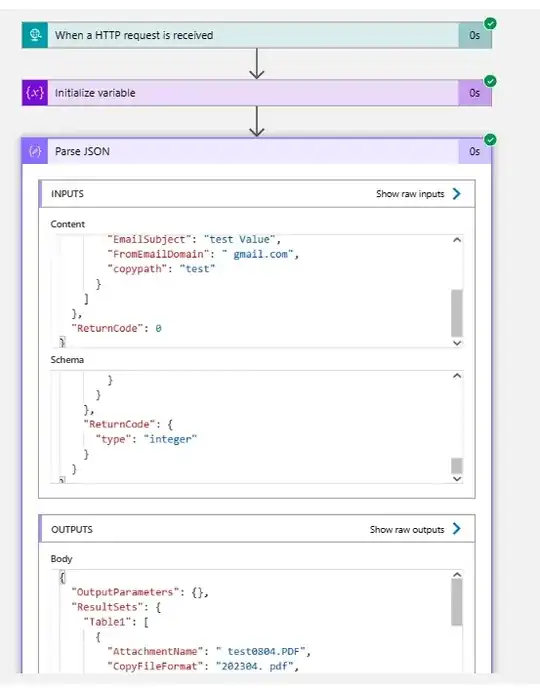Viewport: 540px width, 688px height.
Task: Click the Content box scrollbar thumb
Action: pyautogui.click(x=457, y=313)
